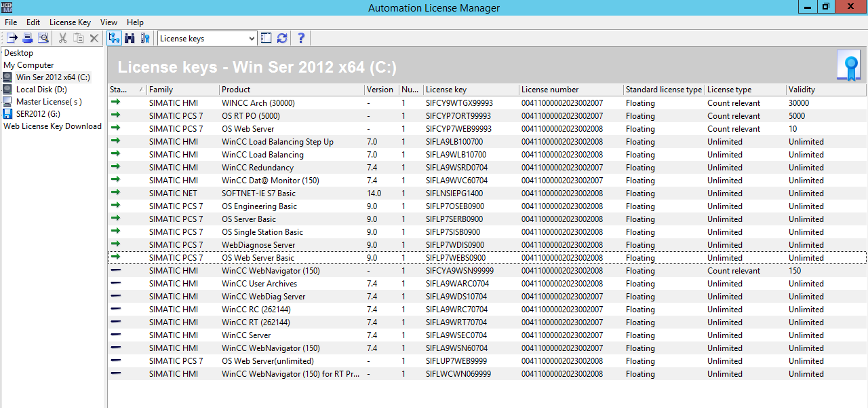Click green arrow status of OS Web Server row

tap(115, 128)
